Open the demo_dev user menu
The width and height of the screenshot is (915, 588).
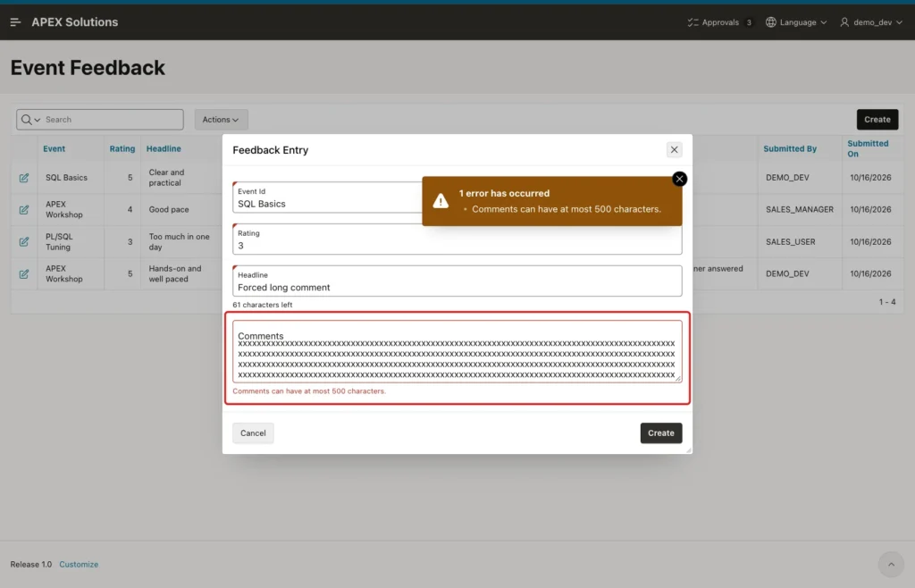[871, 22]
